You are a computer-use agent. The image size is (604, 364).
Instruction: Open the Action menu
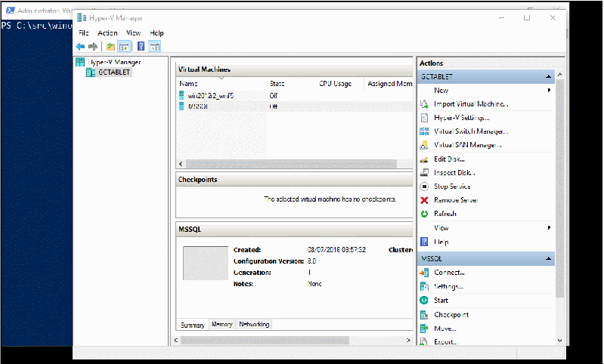[x=107, y=33]
